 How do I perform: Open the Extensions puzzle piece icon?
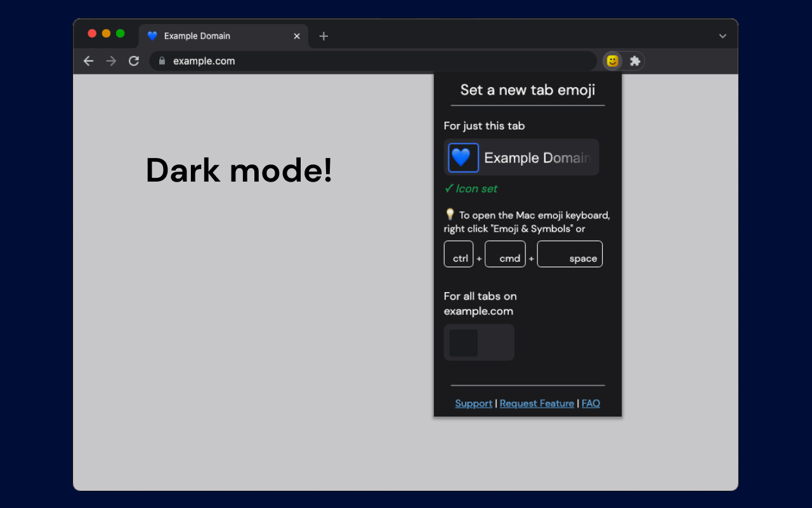coord(634,61)
